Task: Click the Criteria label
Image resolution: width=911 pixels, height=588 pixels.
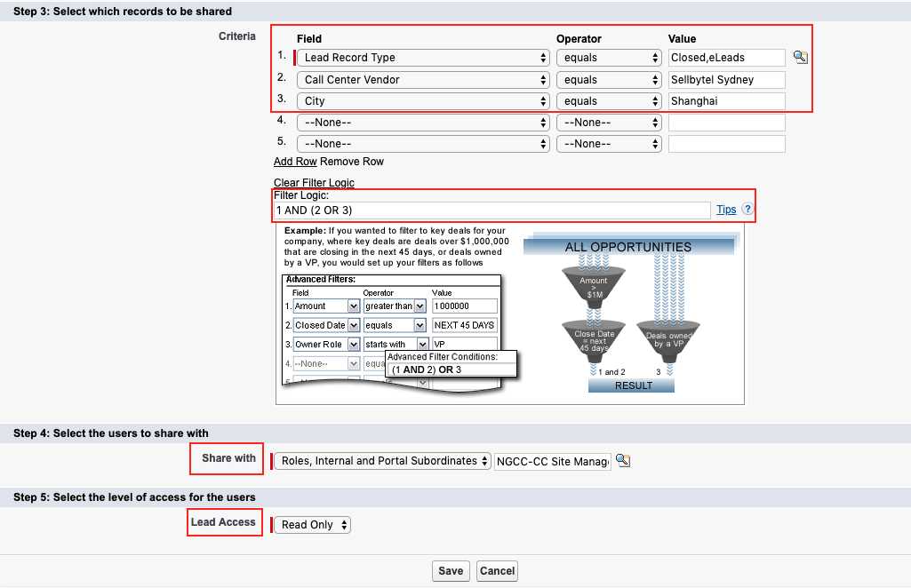Action: click(237, 36)
